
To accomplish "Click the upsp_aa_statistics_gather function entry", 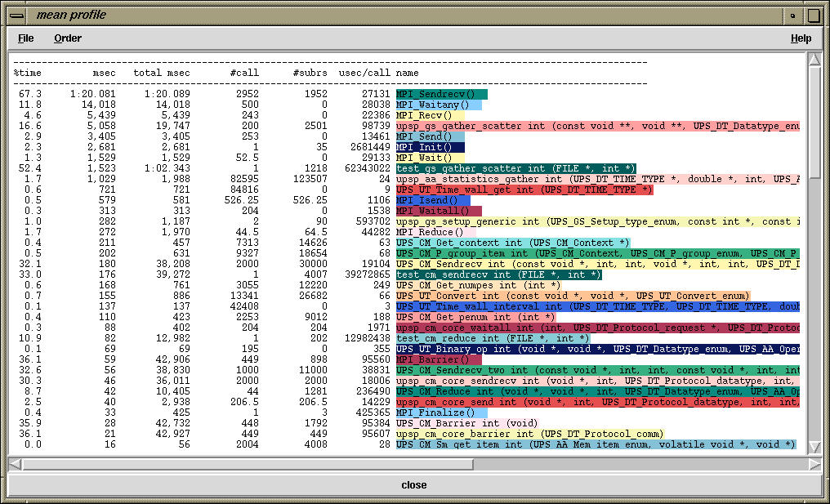I will [598, 179].
